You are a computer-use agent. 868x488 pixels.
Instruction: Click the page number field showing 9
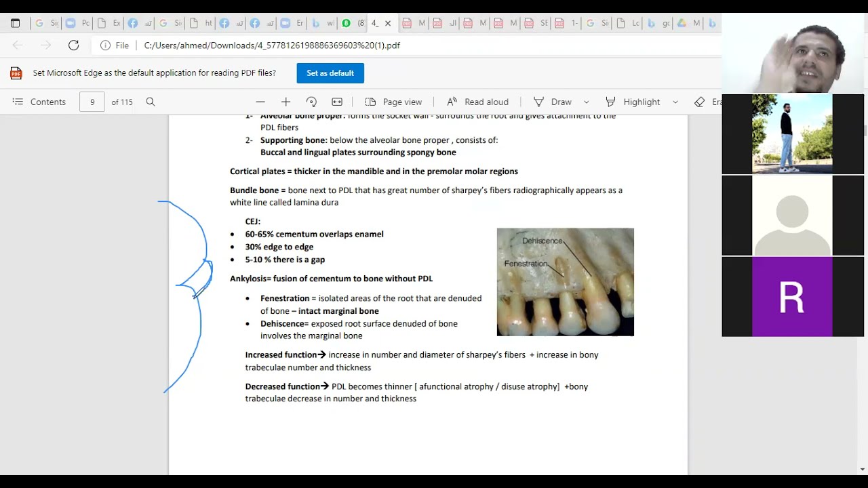pos(92,102)
